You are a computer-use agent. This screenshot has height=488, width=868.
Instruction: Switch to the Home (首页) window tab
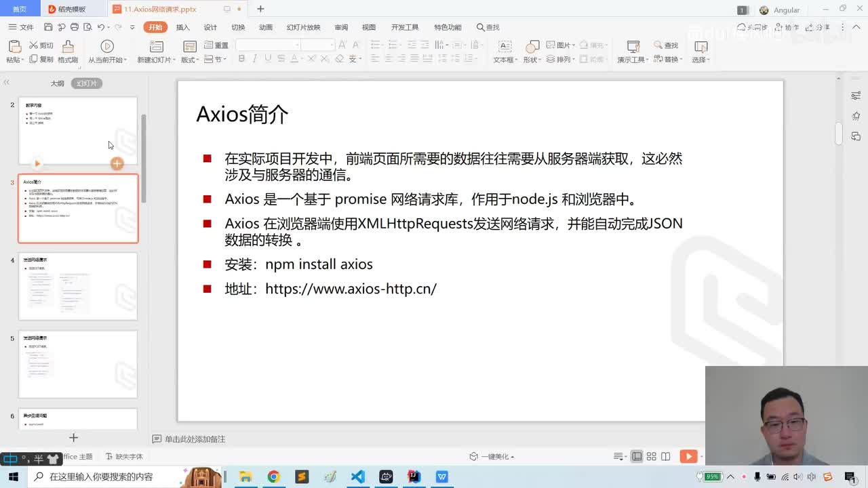[x=20, y=9]
